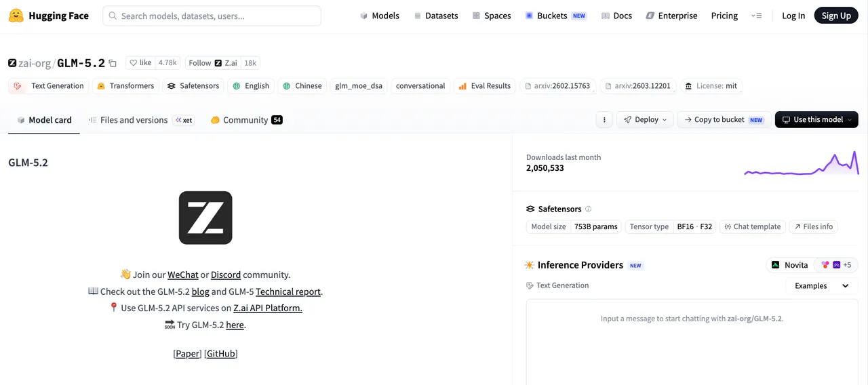This screenshot has height=385, width=868.
Task: Open the Datasets page
Action: pos(436,16)
